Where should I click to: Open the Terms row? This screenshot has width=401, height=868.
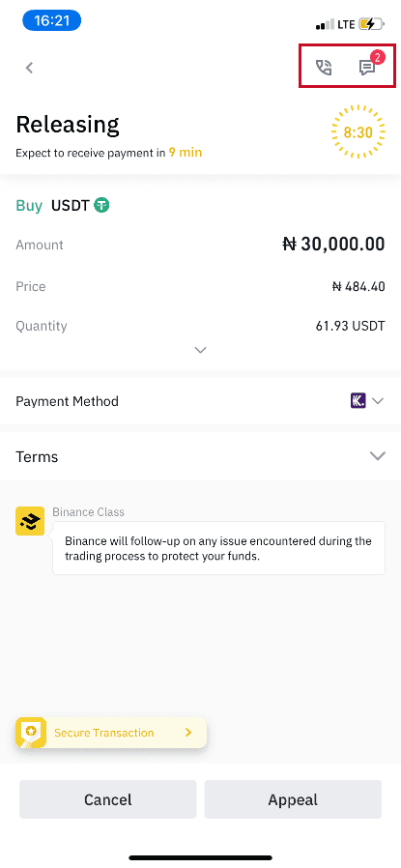[200, 456]
